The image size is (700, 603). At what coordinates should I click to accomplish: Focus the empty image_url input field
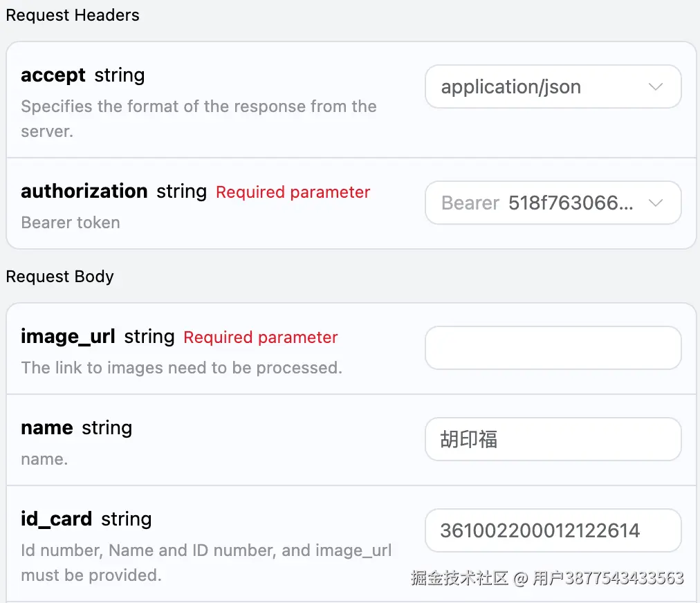553,348
